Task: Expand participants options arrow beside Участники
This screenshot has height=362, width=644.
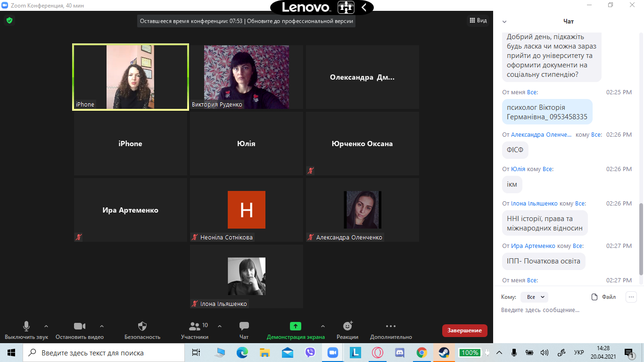Action: coord(220,326)
